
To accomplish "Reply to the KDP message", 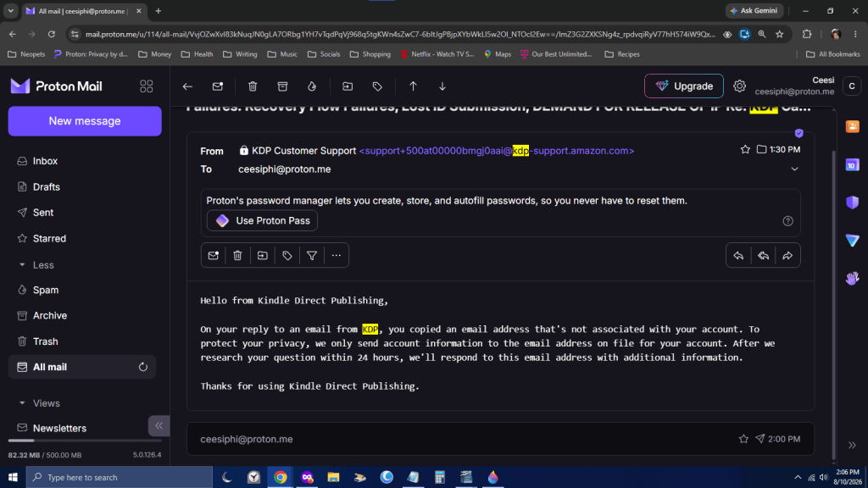I will click(x=738, y=256).
